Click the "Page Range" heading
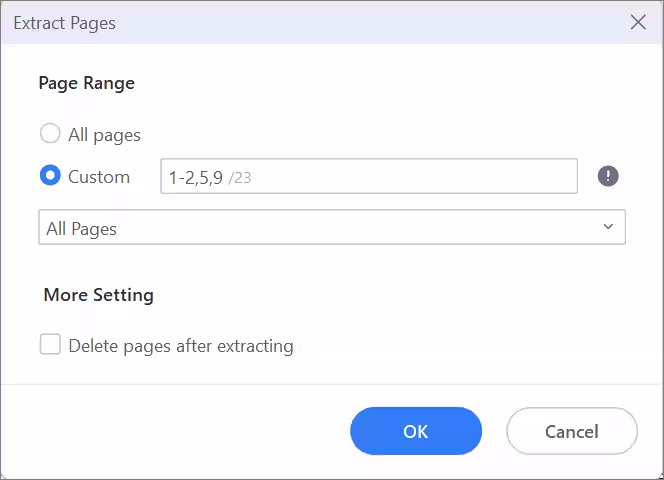Image resolution: width=664 pixels, height=480 pixels. [x=87, y=83]
